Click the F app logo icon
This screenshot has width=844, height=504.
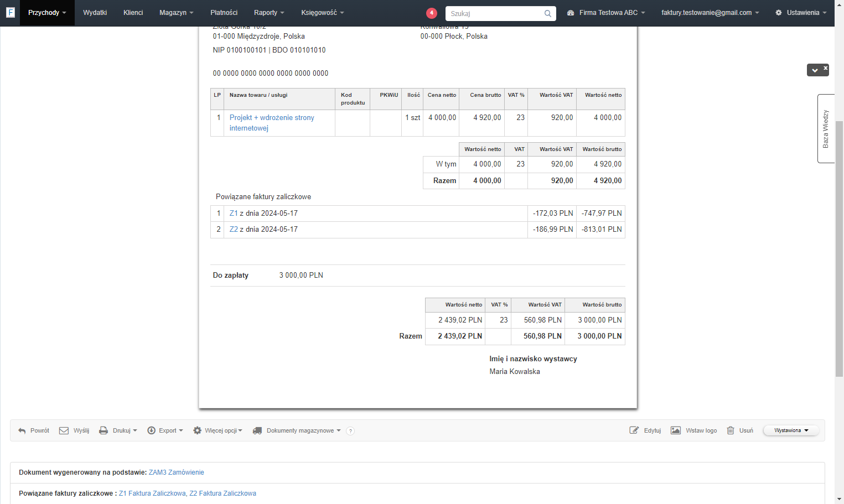tap(10, 12)
